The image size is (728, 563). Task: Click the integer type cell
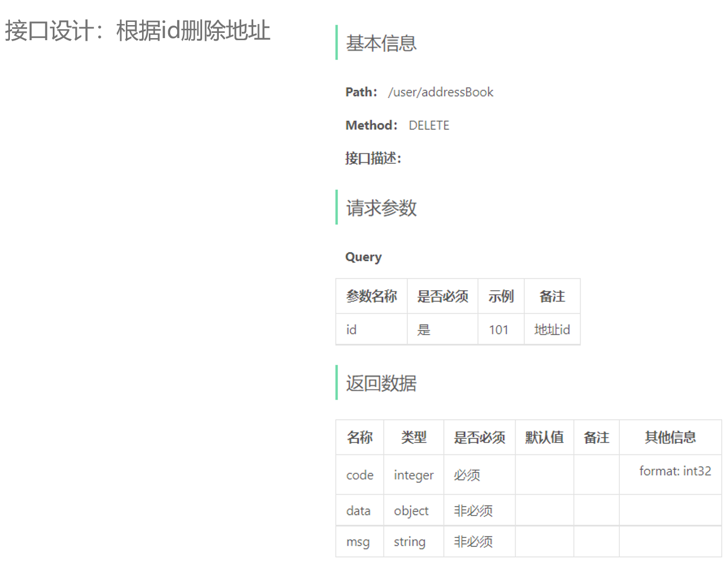coord(413,475)
